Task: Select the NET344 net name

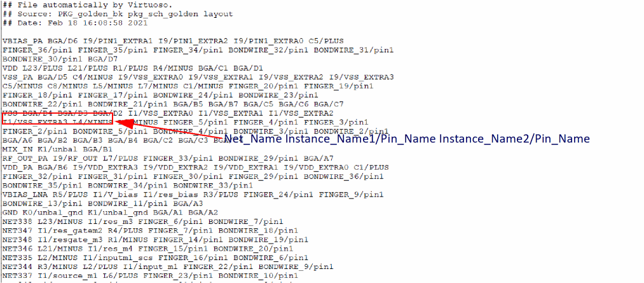Action: coord(18,267)
